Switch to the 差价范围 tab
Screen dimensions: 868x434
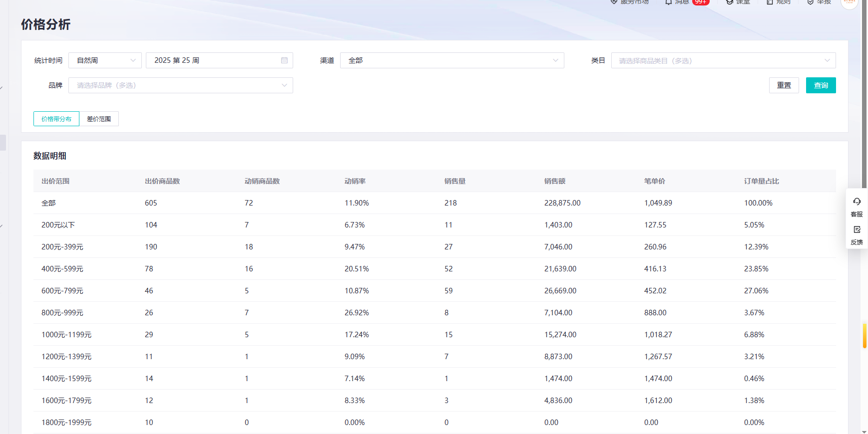tap(99, 119)
